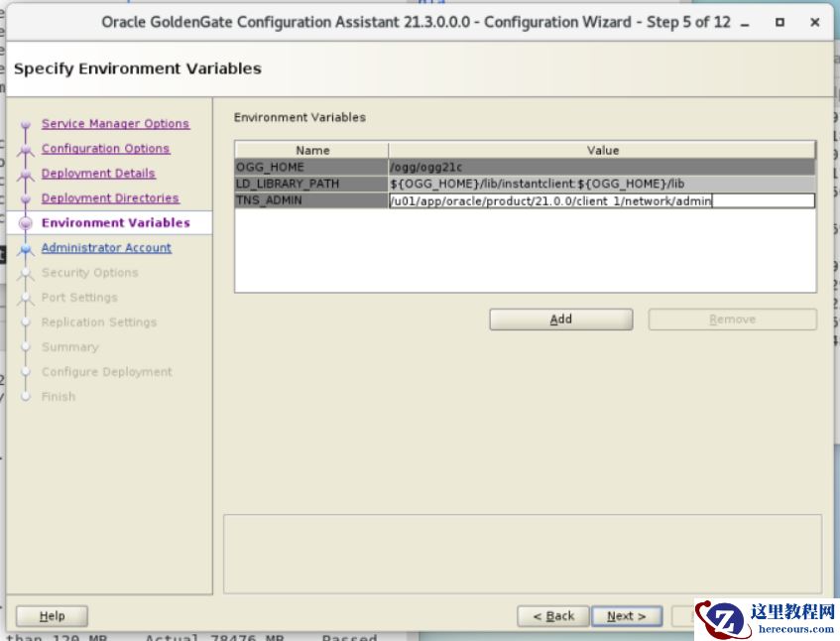The image size is (840, 641).
Task: Go to the Configuration Options step
Action: (x=105, y=149)
